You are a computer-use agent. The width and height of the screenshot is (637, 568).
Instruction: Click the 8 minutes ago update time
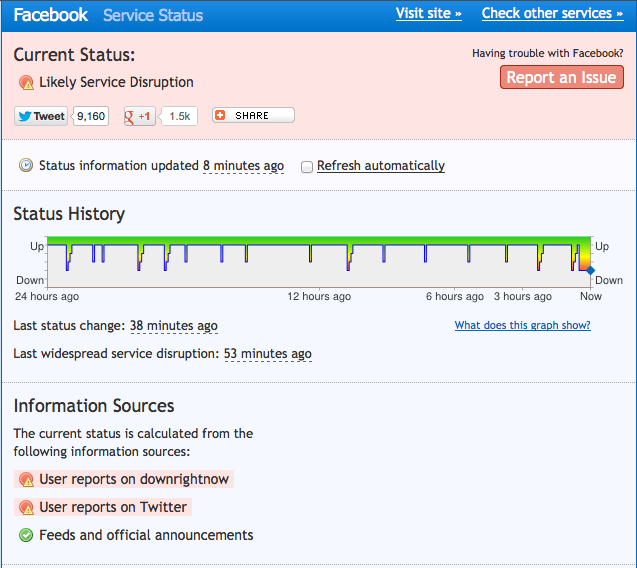tap(243, 166)
